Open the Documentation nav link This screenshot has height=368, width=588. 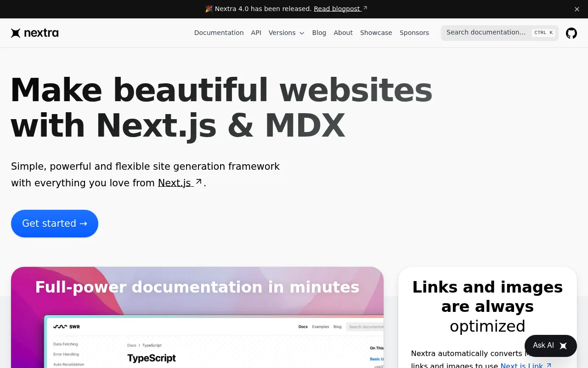[x=219, y=33]
